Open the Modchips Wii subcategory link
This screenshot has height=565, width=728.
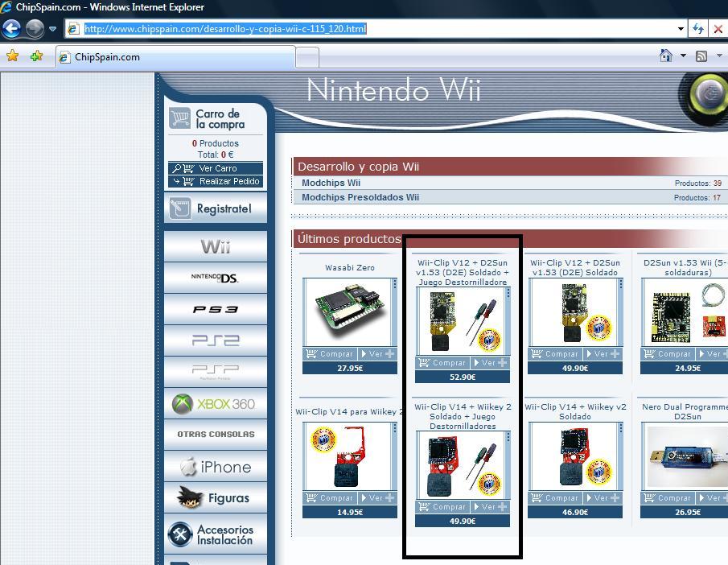pos(331,183)
